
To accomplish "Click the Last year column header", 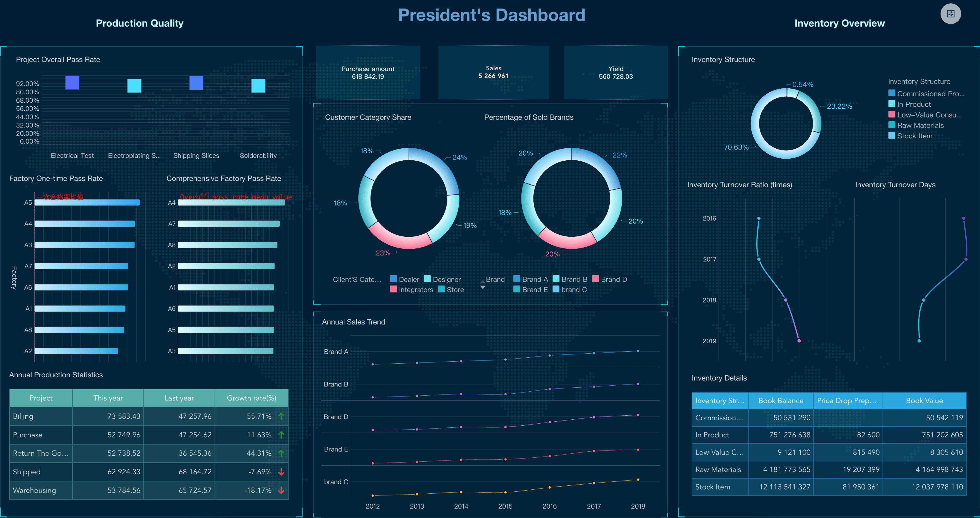I will tap(179, 398).
